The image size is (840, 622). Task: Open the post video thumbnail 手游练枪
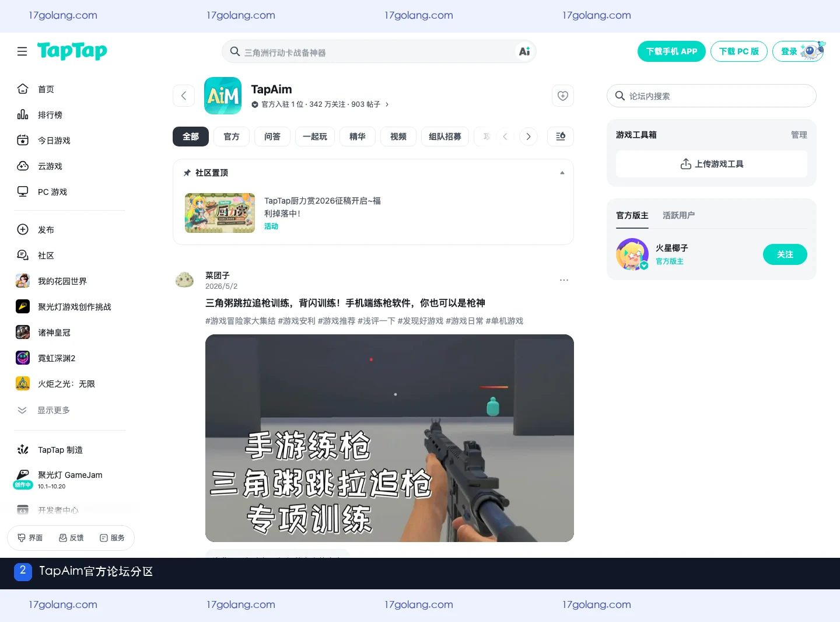(390, 438)
